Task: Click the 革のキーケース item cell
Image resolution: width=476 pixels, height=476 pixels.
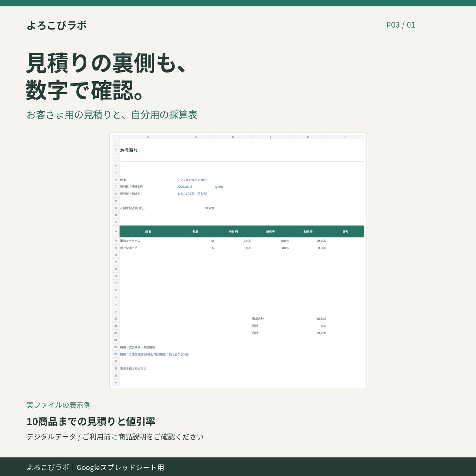Action: tap(130, 241)
